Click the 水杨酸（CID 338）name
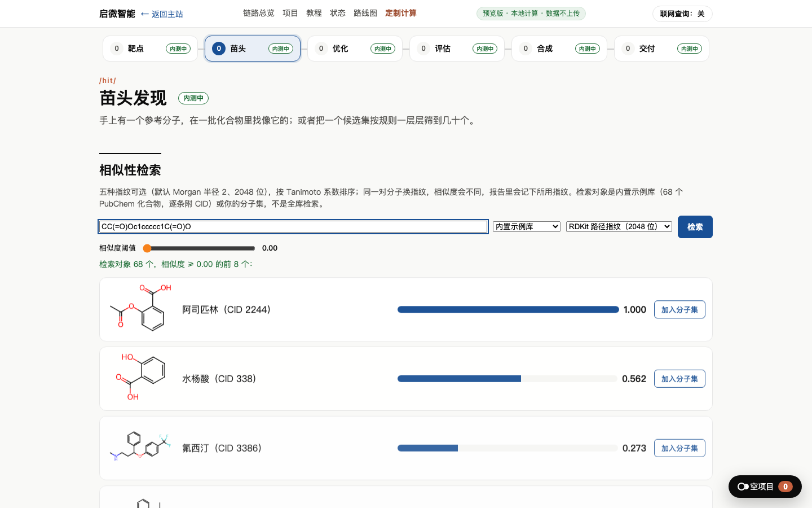This screenshot has height=508, width=812. click(219, 379)
